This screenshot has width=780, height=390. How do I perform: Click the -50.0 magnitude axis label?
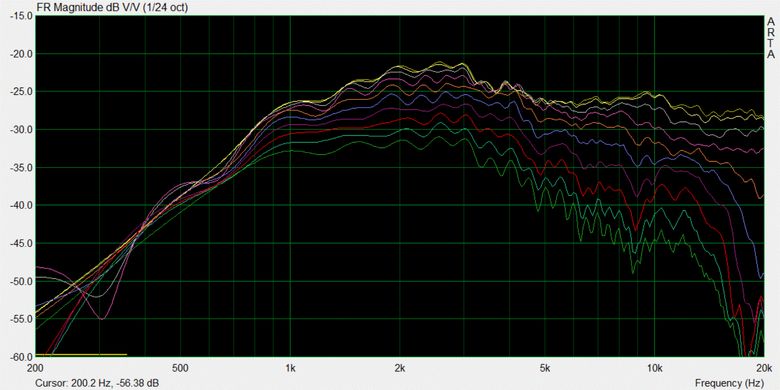click(x=21, y=281)
